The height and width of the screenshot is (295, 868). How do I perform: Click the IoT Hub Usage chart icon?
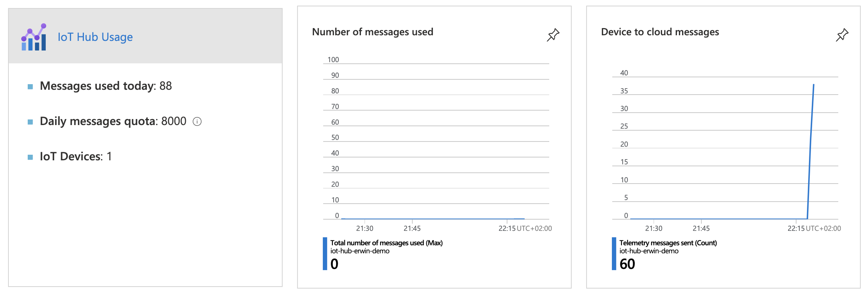(x=33, y=37)
